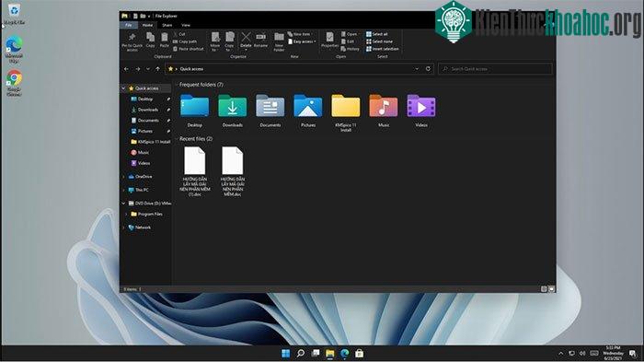The height and width of the screenshot is (362, 644).
Task: Select Google Chrome desktop shortcut
Action: point(14,84)
